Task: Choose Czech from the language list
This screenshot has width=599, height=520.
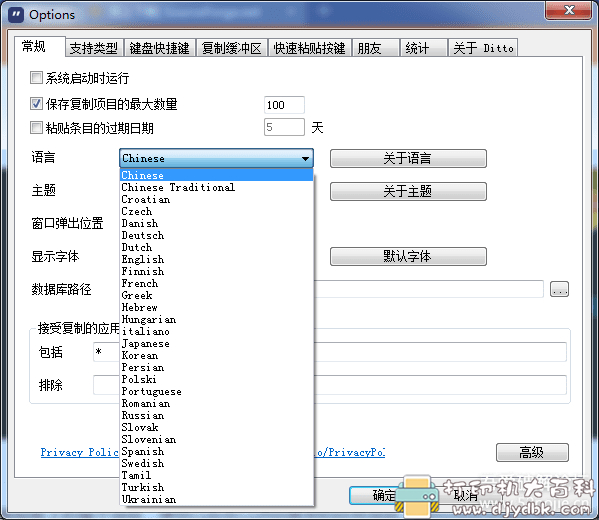Action: (217, 211)
